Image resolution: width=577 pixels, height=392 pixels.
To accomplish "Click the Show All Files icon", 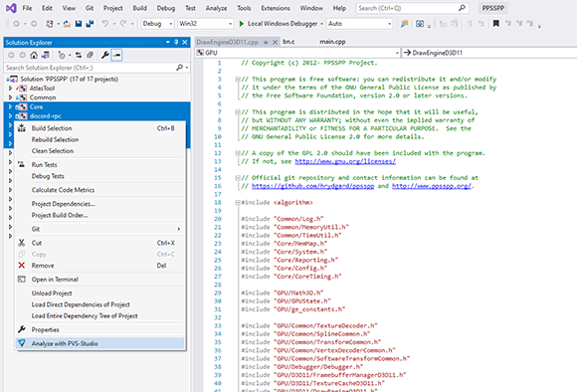I will pos(90,55).
